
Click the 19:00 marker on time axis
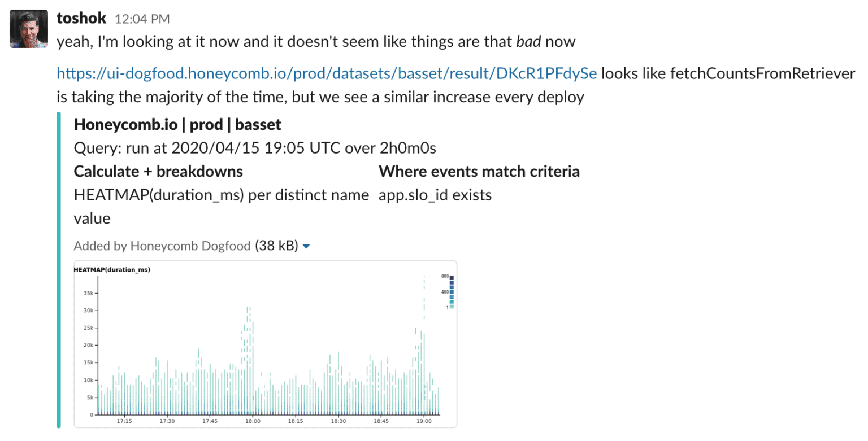[424, 421]
